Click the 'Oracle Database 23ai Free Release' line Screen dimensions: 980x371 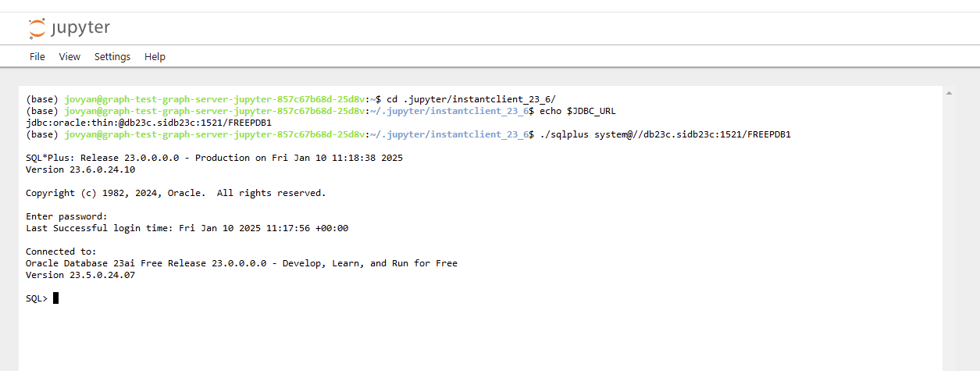[x=241, y=263]
